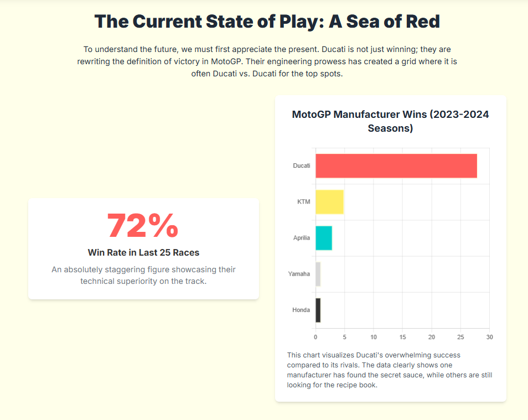Click the "A Sea of Red" main heading
The width and height of the screenshot is (528, 420).
click(267, 22)
